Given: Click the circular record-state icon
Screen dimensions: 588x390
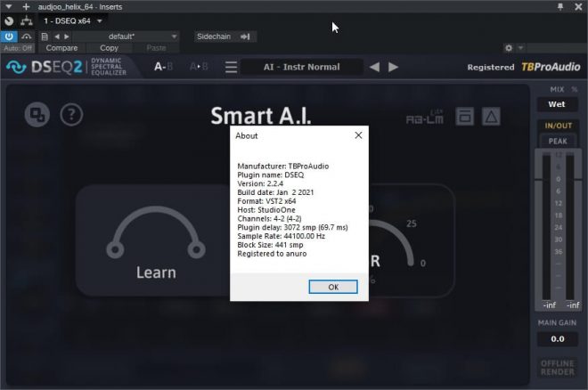Looking at the screenshot, I should [x=9, y=21].
